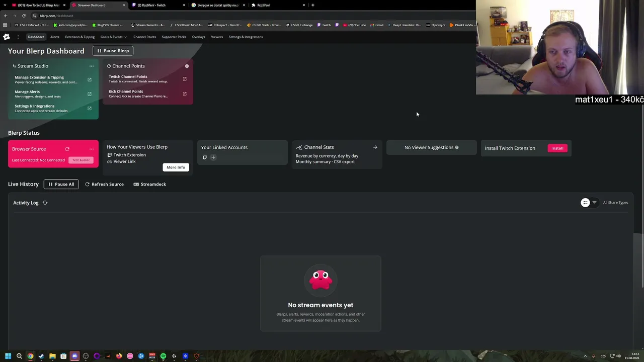Open Manage Extension & Tipping external link icon
Screen dimensions: 644x362
point(90,79)
